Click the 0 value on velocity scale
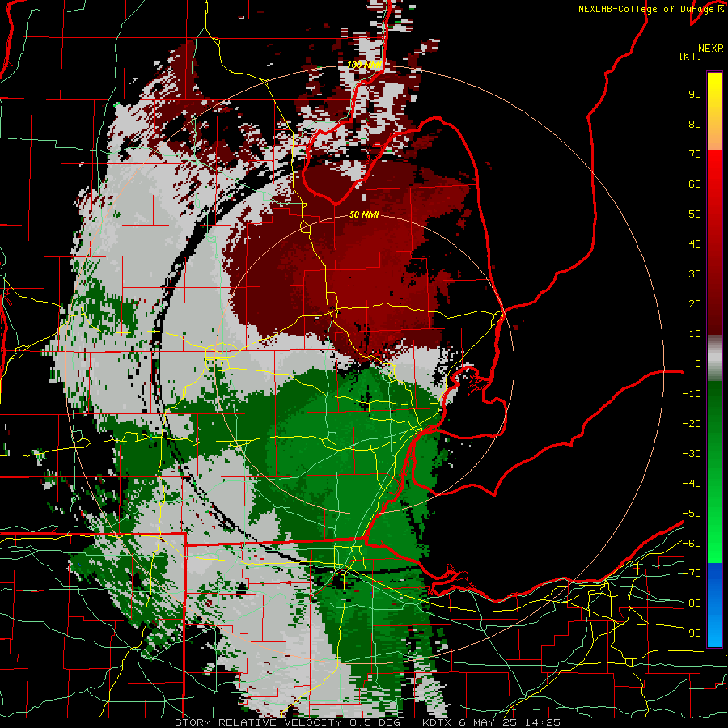Viewport: 728px width, 728px height. [698, 363]
